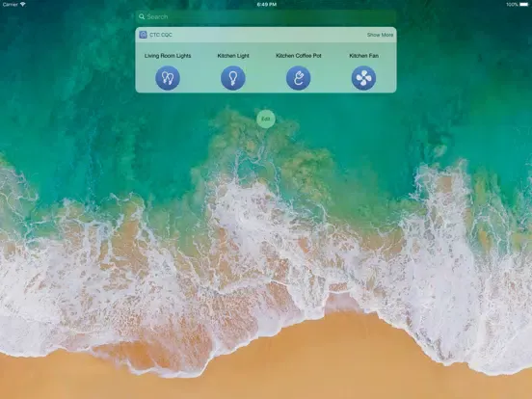532x399 pixels.
Task: Click the Living Room Lights label
Action: click(x=168, y=56)
